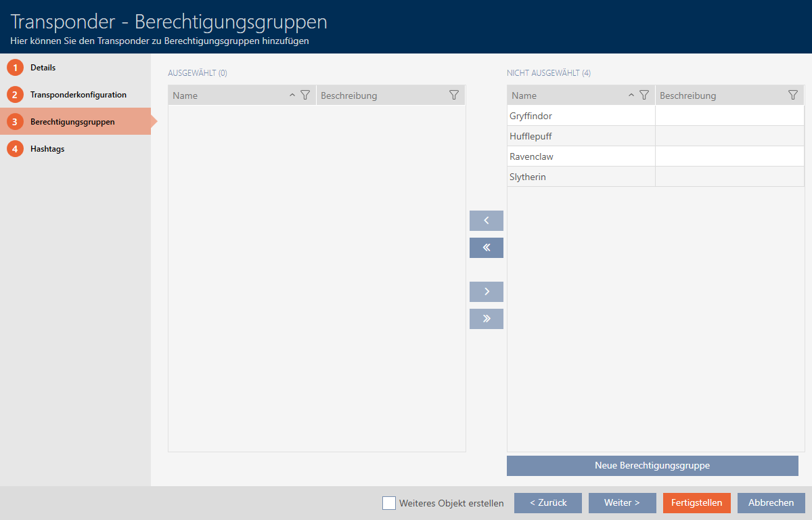Click the double right arrow move-all button
Image resolution: width=812 pixels, height=520 pixels.
486,319
